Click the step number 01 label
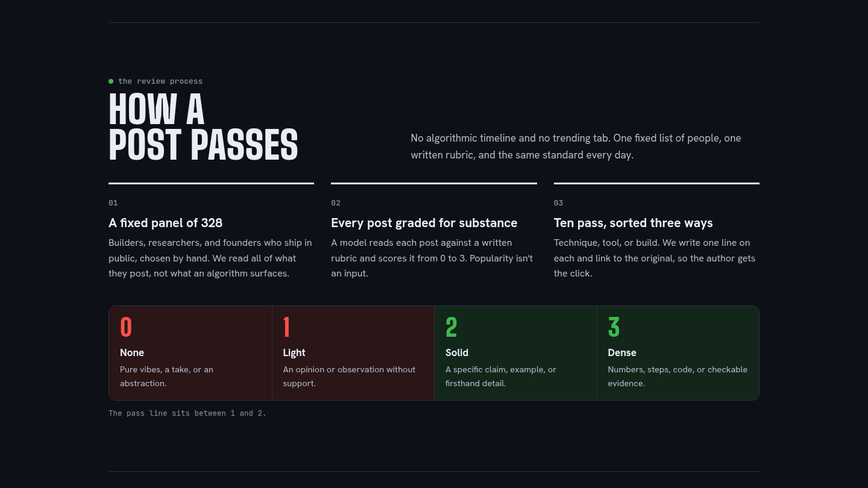Screen dimensions: 868x488 (113, 203)
